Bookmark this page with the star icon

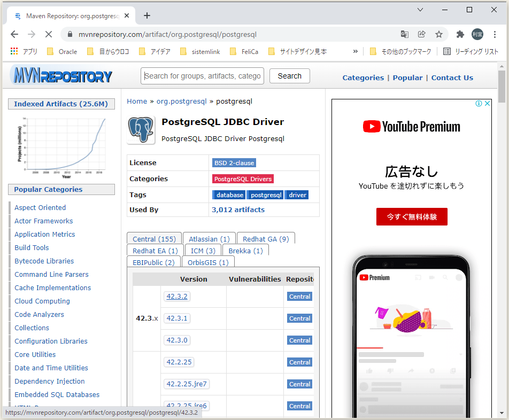440,33
